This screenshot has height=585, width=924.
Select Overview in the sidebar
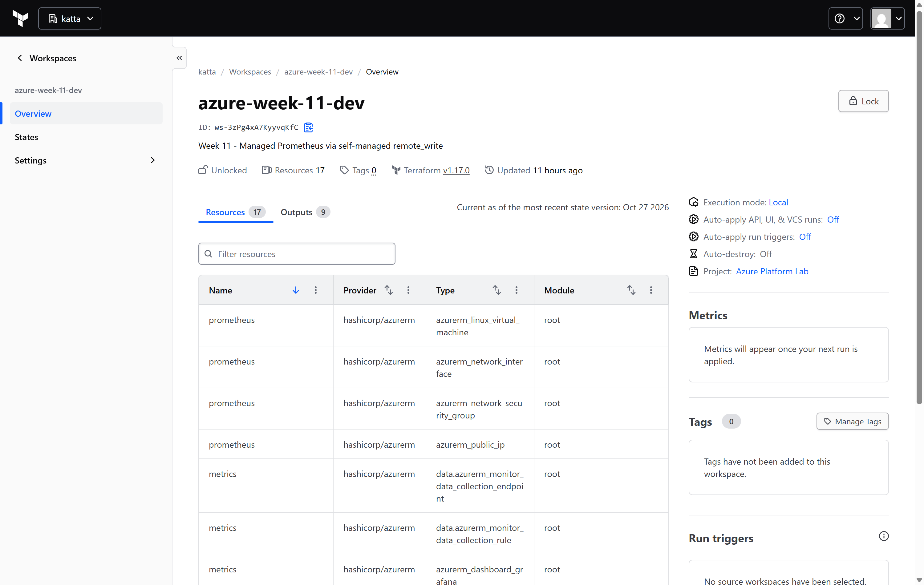(86, 114)
